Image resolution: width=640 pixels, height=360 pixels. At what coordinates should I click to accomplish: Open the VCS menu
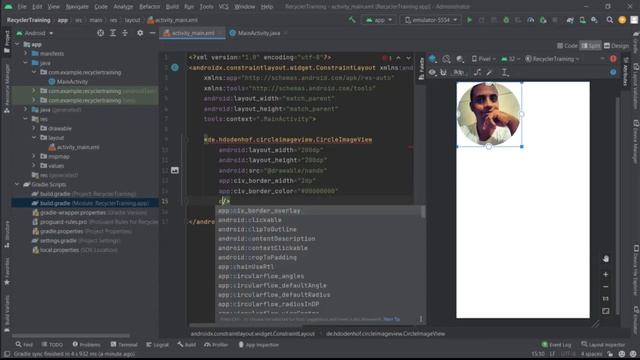(x=223, y=7)
